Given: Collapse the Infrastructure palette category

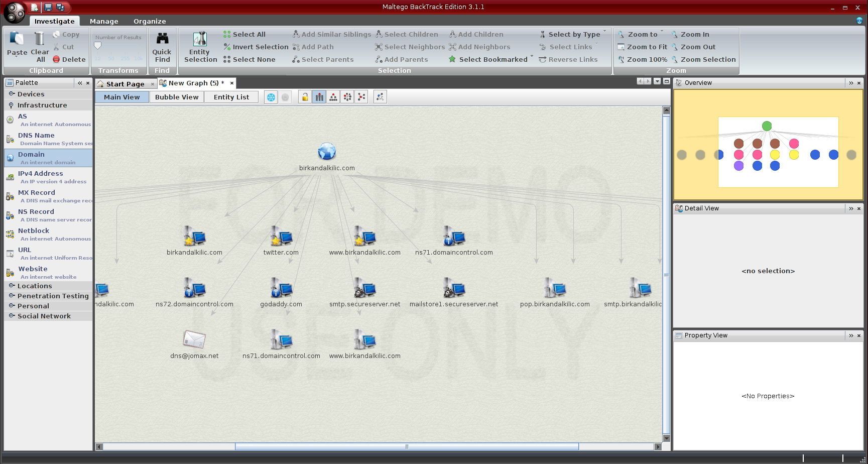Looking at the screenshot, I should pyautogui.click(x=48, y=105).
